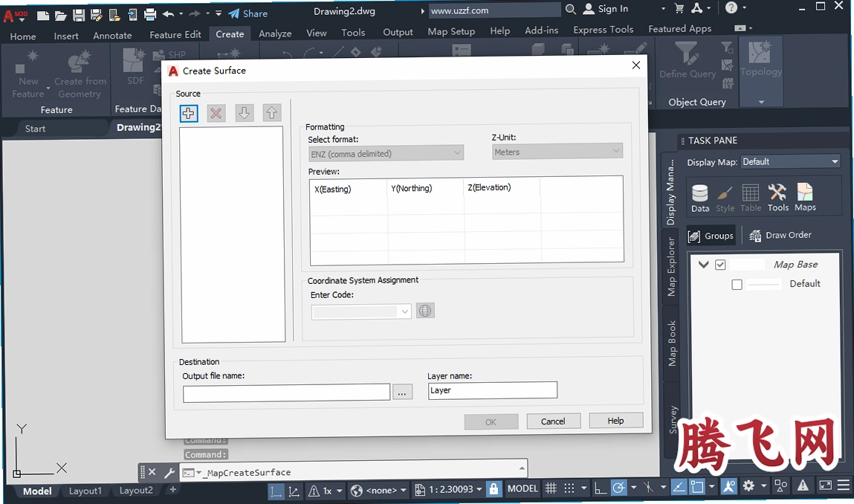Image resolution: width=854 pixels, height=504 pixels.
Task: Click the New drawing icon in quick access toolbar
Action: pos(42,15)
